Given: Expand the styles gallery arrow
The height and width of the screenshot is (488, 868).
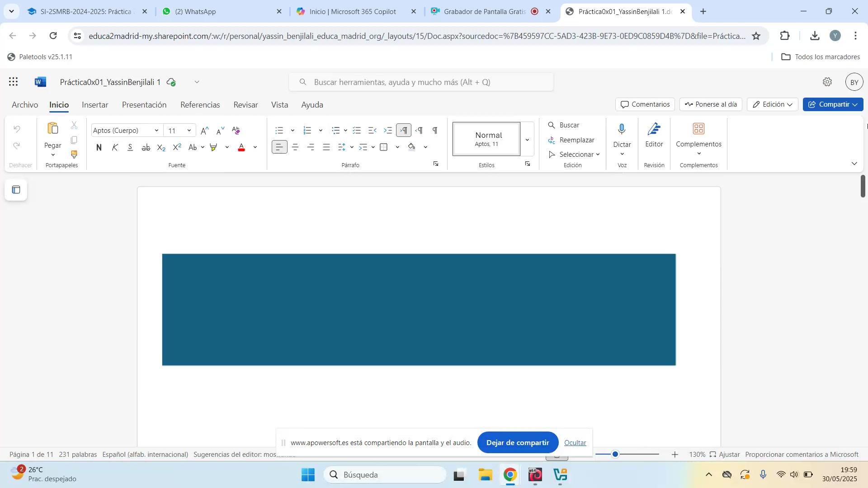Looking at the screenshot, I should click(527, 140).
